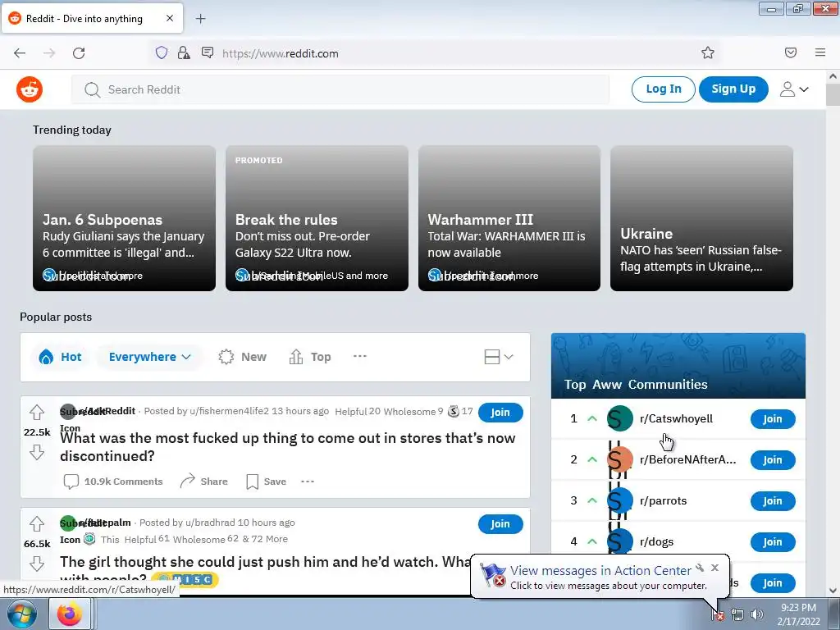This screenshot has height=630, width=840.
Task: Click the page scrollbar up arrow
Action: [x=833, y=76]
